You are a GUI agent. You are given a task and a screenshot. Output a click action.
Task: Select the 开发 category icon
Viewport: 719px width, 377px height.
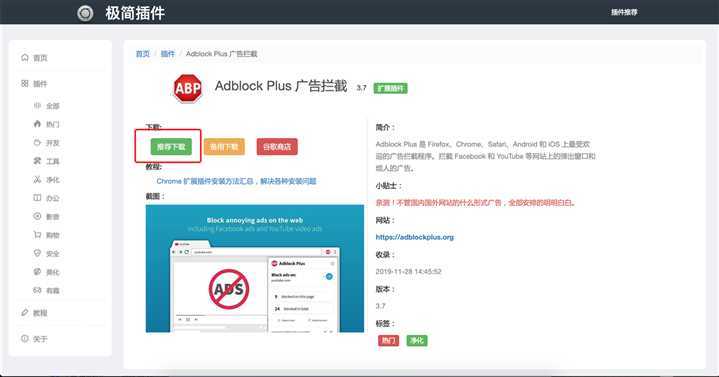(x=38, y=142)
